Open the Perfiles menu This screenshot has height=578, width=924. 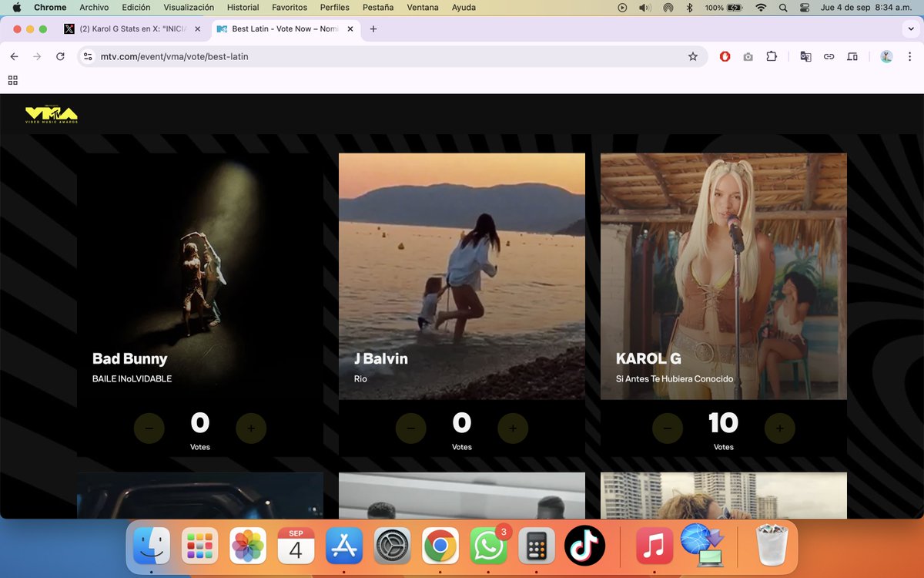334,7
